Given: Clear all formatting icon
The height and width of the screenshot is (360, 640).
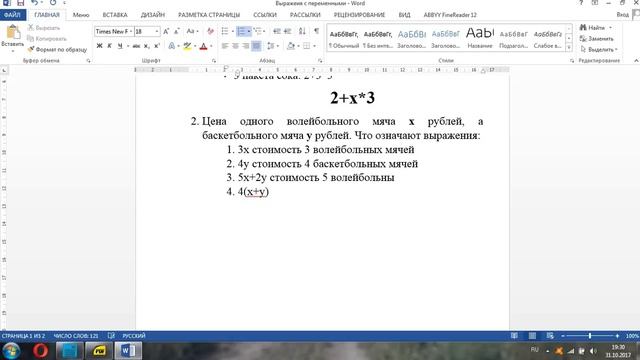Looking at the screenshot, I should tap(210, 31).
